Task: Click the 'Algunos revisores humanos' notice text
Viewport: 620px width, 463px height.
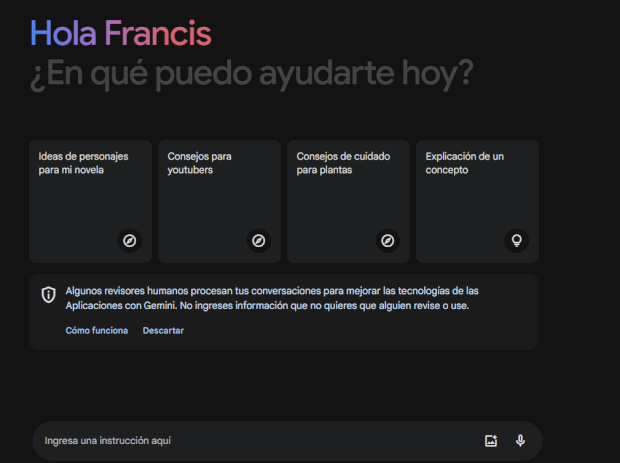Action: tap(272, 298)
